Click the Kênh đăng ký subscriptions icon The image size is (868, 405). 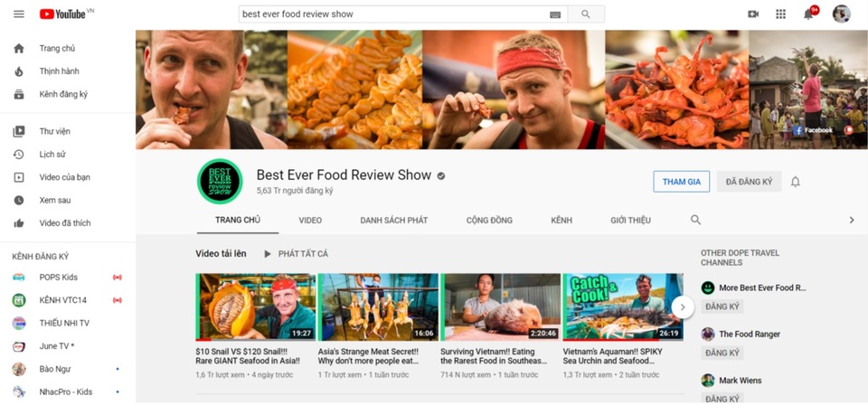pos(19,95)
